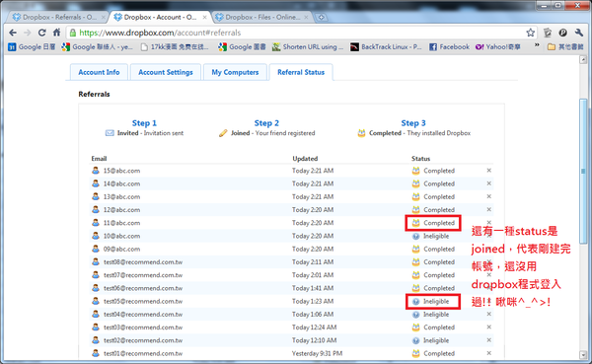592x364 pixels.
Task: Select the Referral Status tab
Action: 301,72
